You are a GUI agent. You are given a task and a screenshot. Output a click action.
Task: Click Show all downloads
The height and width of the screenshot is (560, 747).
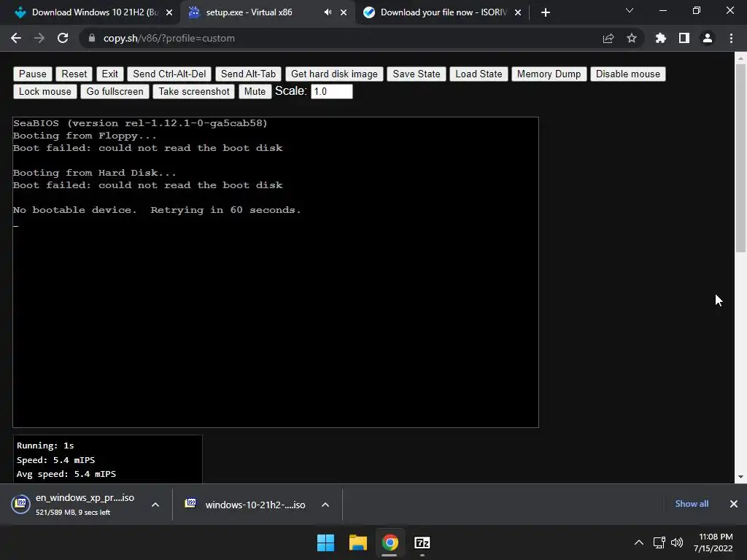pos(692,504)
